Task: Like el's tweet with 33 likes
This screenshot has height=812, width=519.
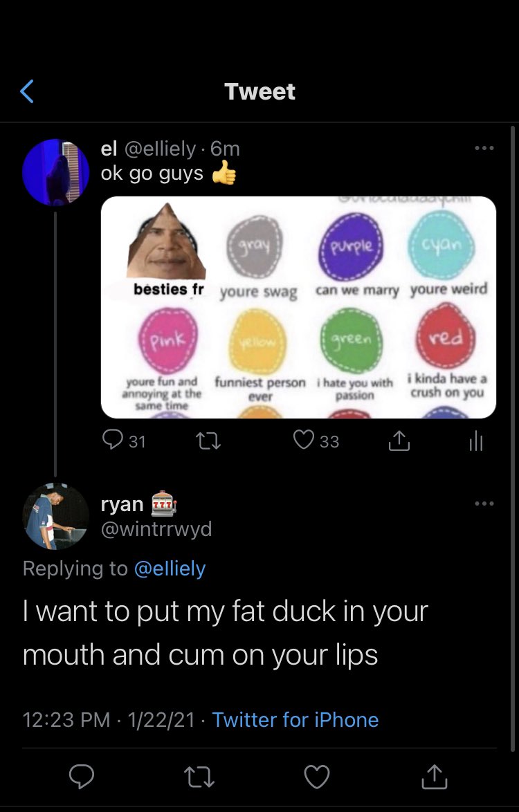Action: pos(304,441)
